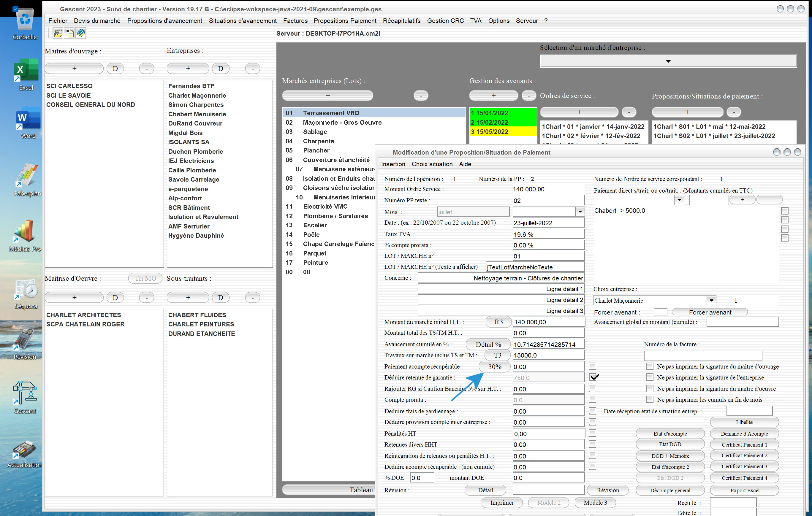The width and height of the screenshot is (812, 516).
Task: Expand the Choix entreprise Charlet Maçonnerie dropdown
Action: [x=711, y=300]
